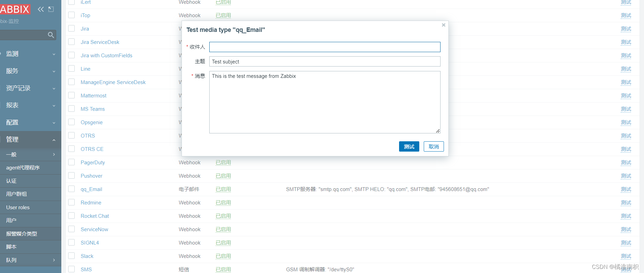644x273 pixels.
Task: Open the ServiceNow media type link
Action: 95,229
